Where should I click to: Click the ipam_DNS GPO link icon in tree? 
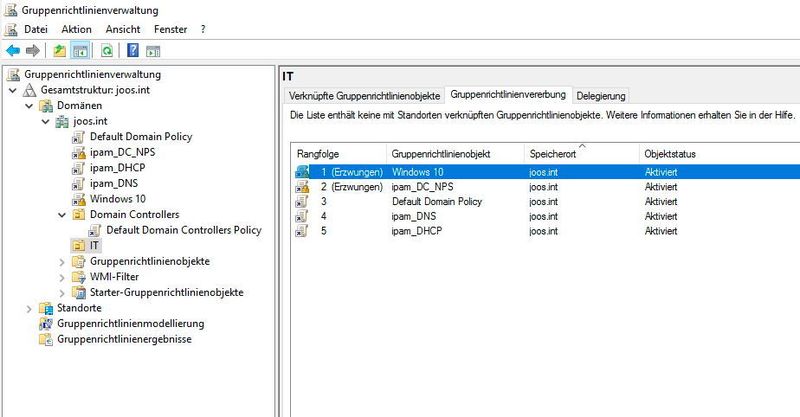[79, 184]
